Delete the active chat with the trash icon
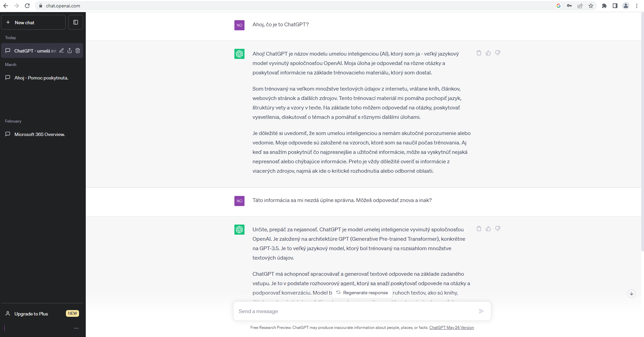Image resolution: width=644 pixels, height=337 pixels. (x=78, y=50)
